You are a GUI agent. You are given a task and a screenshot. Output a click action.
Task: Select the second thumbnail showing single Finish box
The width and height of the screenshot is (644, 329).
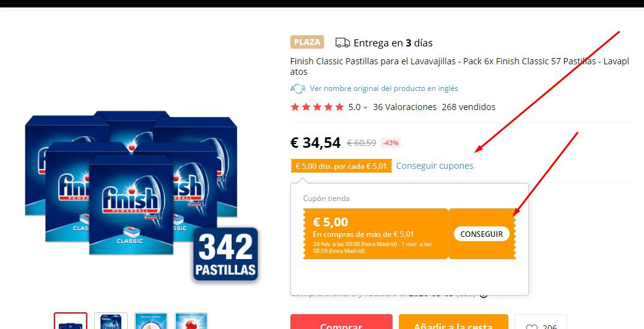[x=111, y=321]
